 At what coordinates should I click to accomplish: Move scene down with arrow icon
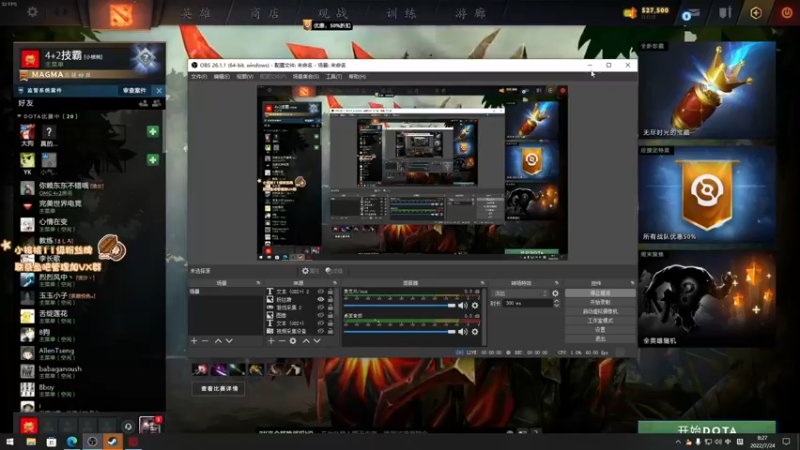pos(229,340)
